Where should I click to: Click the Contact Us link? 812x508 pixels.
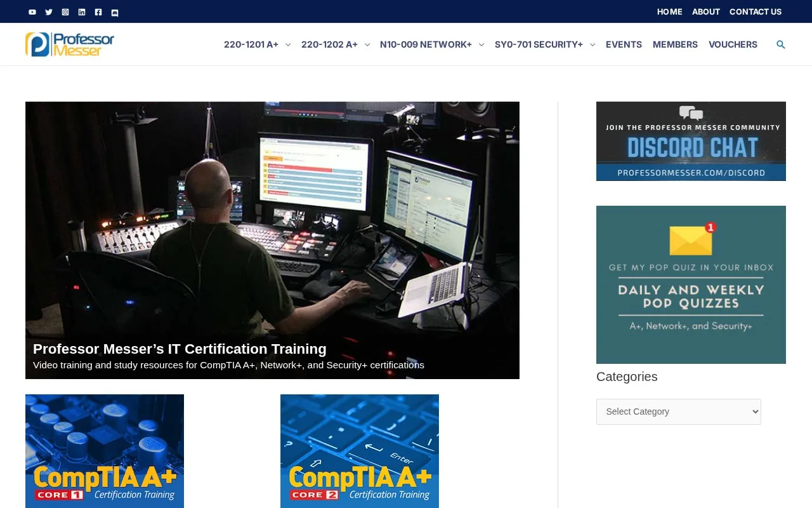coord(756,11)
